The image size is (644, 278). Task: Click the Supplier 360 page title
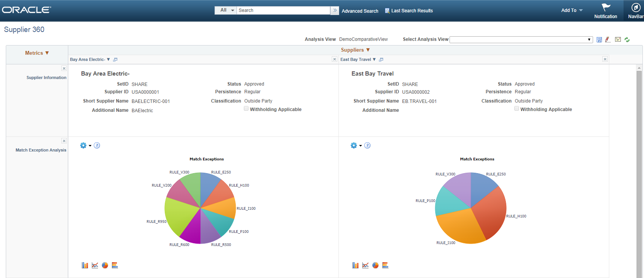pos(24,30)
